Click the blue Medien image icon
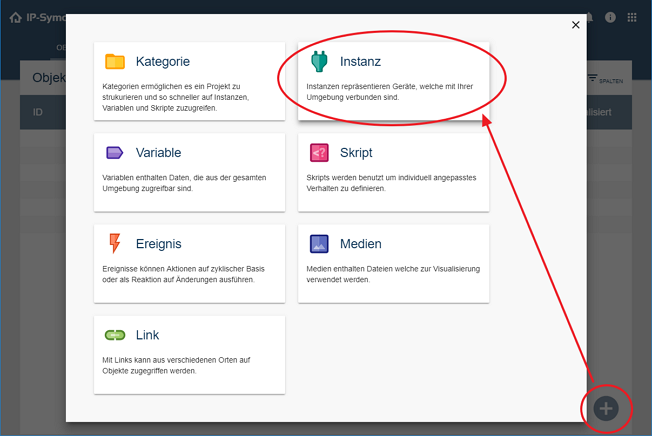The height and width of the screenshot is (436, 652). [x=319, y=244]
